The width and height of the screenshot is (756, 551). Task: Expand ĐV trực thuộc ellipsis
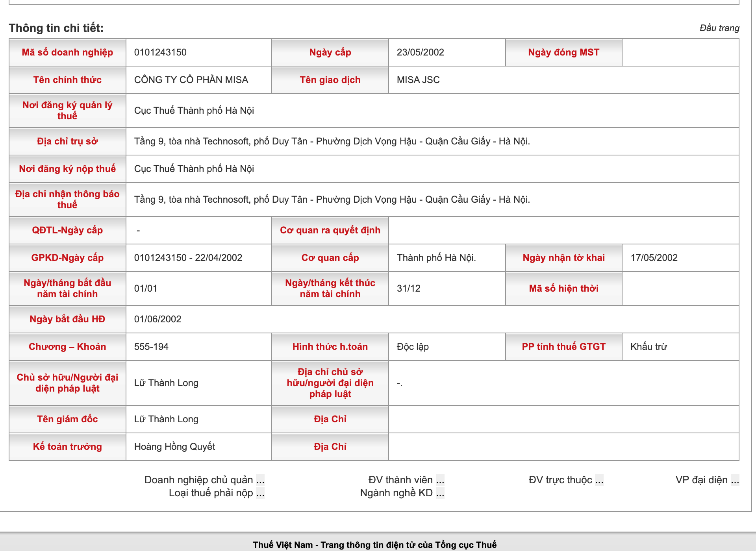coord(599,480)
